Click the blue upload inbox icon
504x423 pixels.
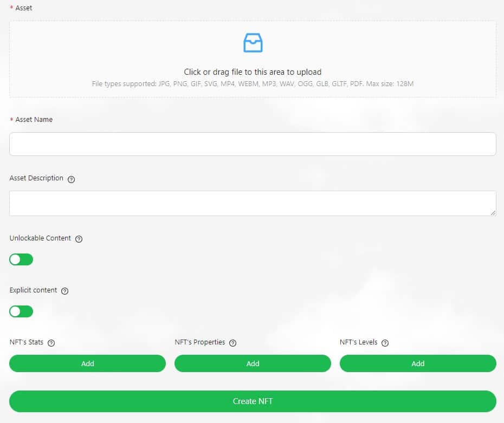point(253,43)
